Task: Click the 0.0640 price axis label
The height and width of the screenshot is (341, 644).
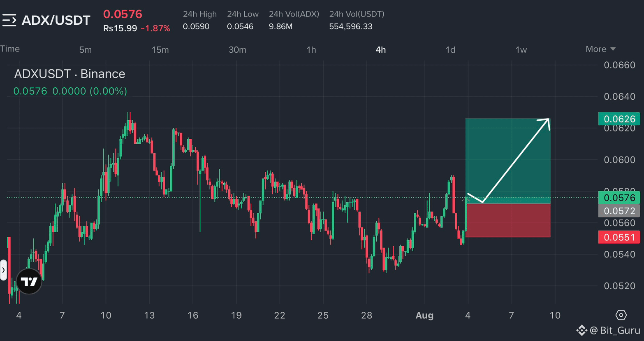Action: 620,96
